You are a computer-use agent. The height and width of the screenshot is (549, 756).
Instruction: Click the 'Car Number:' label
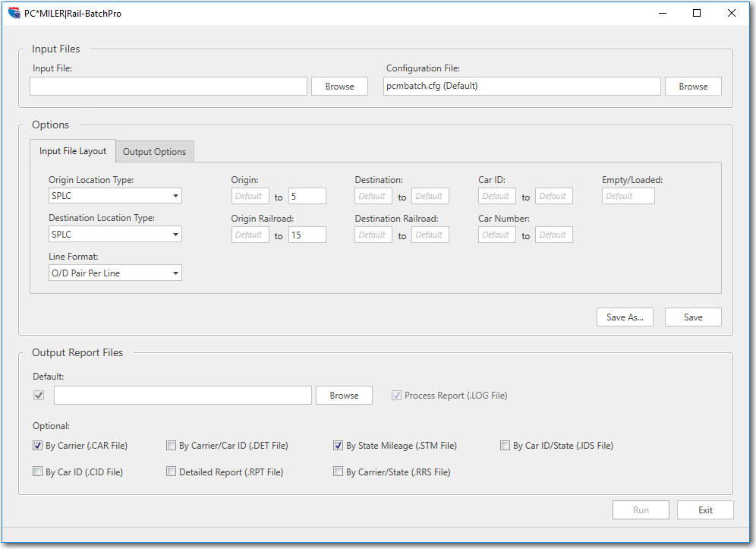[504, 218]
